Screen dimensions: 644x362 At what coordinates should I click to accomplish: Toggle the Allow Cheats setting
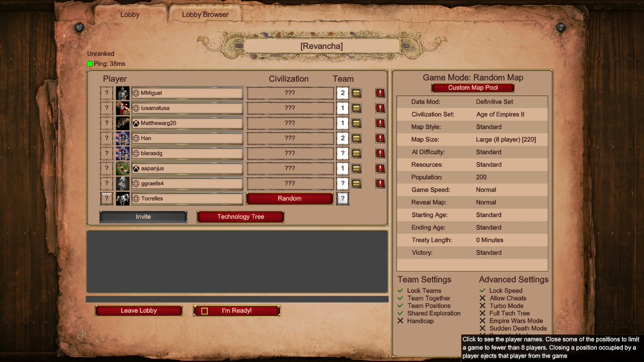coord(482,298)
